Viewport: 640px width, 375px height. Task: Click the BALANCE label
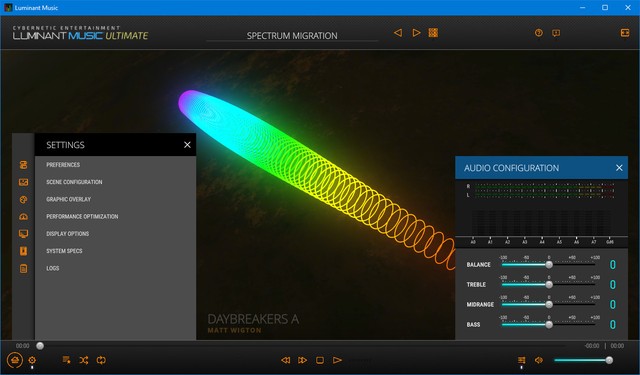click(478, 265)
